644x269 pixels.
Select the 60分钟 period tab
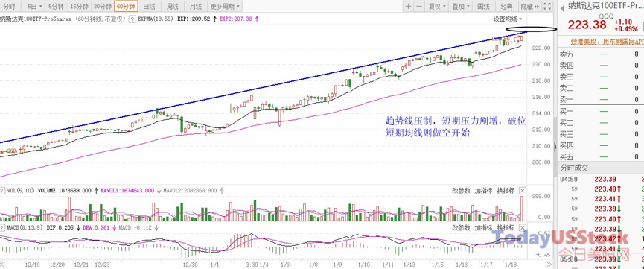pyautogui.click(x=126, y=6)
